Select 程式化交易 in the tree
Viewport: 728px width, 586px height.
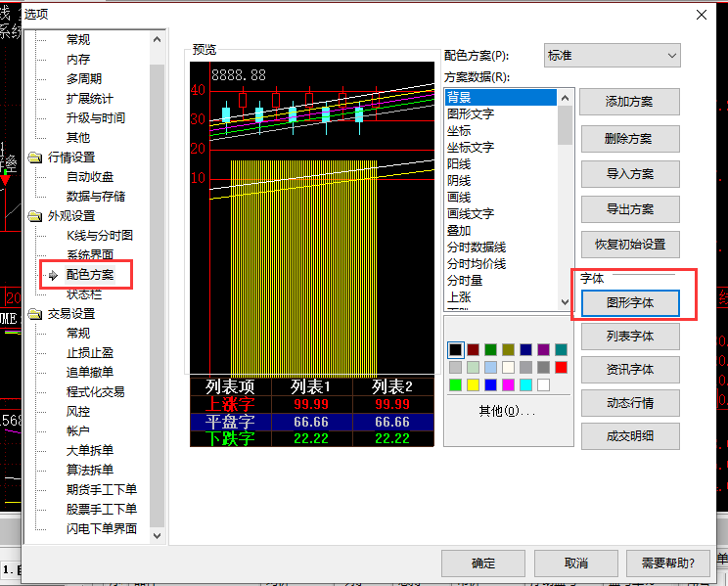pos(96,392)
